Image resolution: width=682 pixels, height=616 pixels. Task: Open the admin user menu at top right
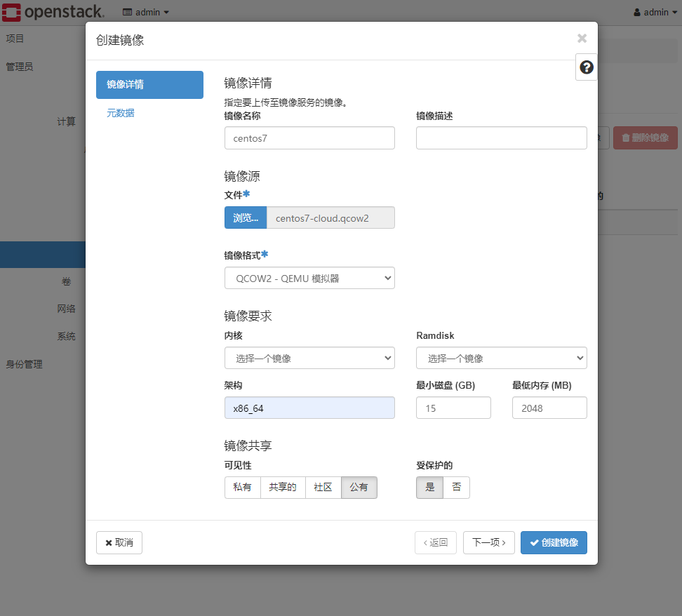655,12
